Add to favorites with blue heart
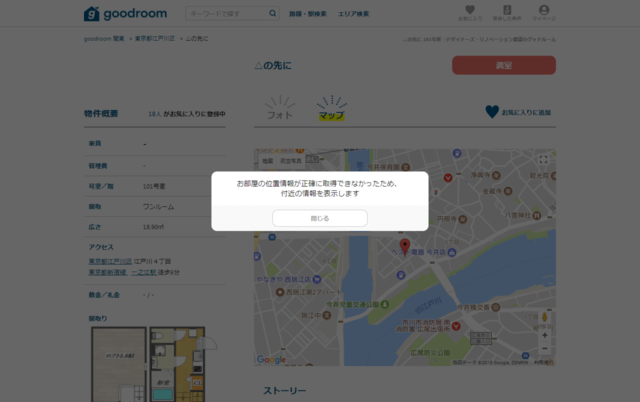The height and width of the screenshot is (402, 640). tap(518, 112)
